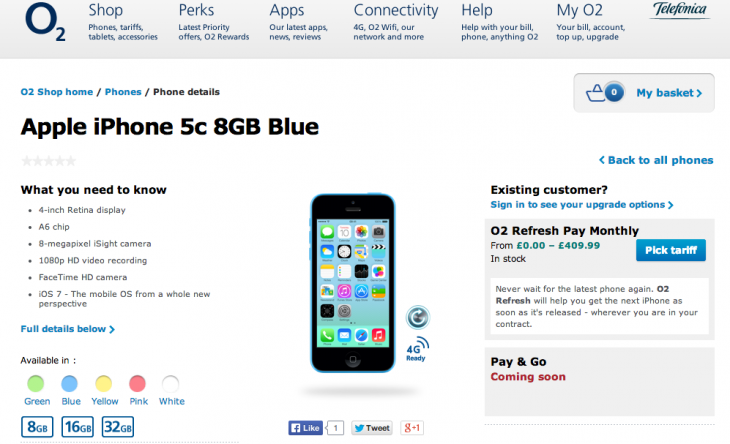Click the Facebook Like button
The width and height of the screenshot is (730, 444).
(305, 428)
